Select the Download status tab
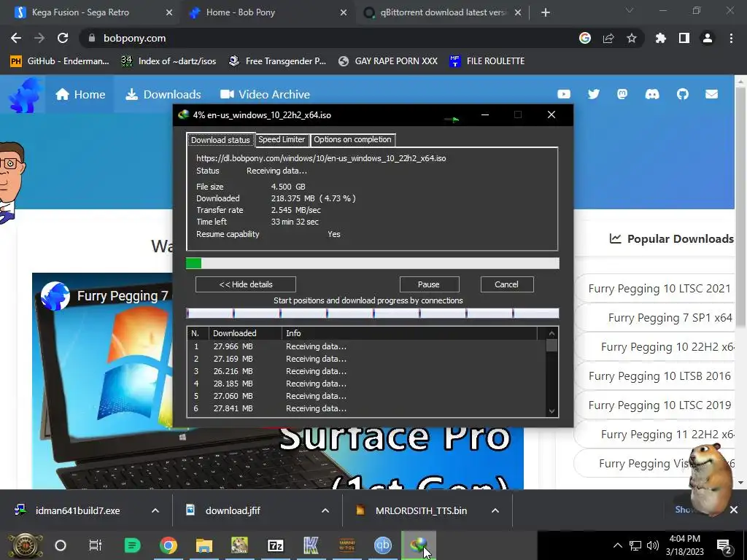The width and height of the screenshot is (747, 560). pos(220,140)
